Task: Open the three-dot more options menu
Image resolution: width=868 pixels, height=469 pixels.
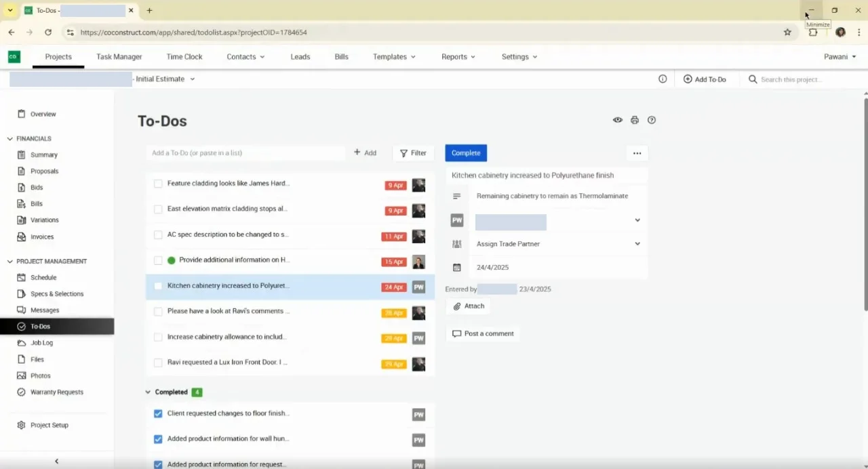Action: pos(637,153)
